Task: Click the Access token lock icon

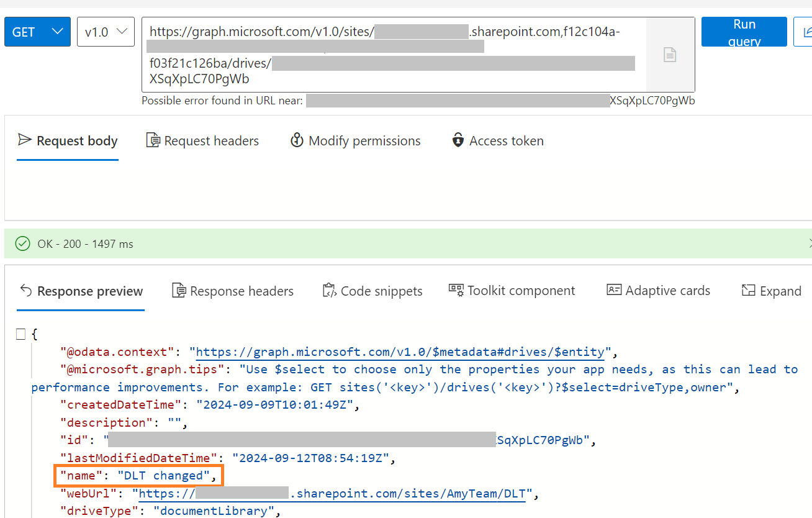Action: click(x=458, y=140)
